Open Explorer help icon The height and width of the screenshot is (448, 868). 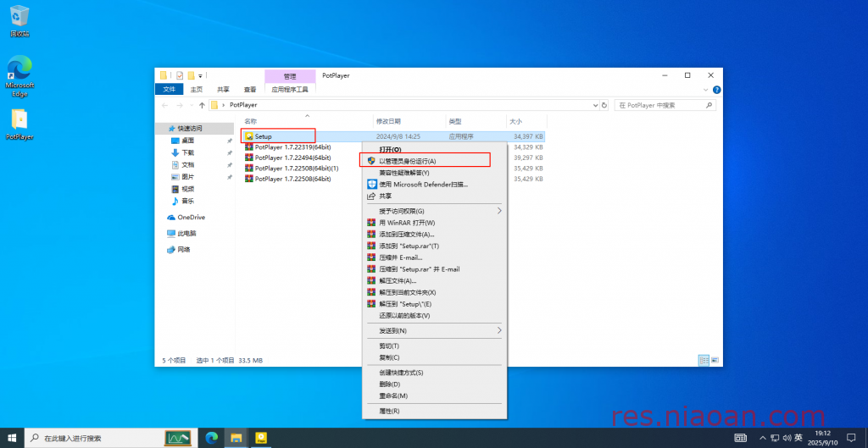(716, 90)
